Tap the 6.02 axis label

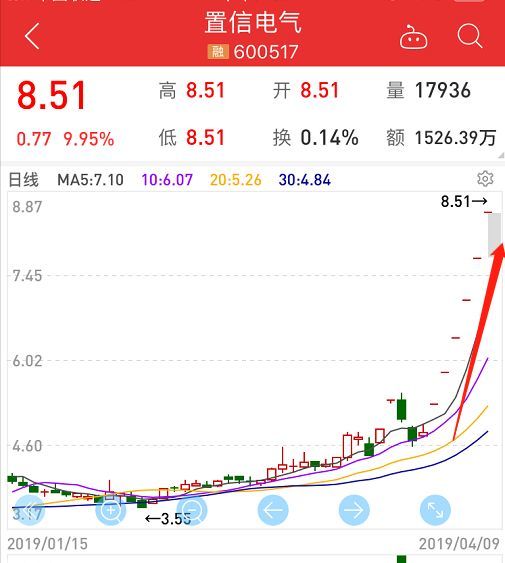click(x=27, y=361)
